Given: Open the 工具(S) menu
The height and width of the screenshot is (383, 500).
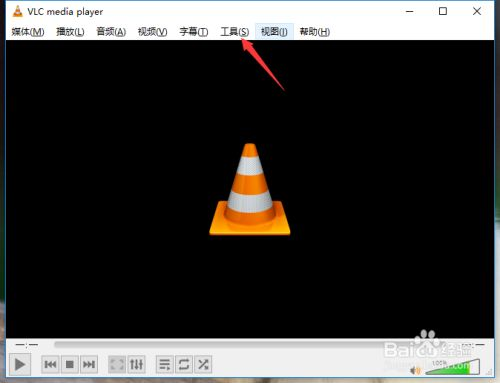Looking at the screenshot, I should 235,32.
